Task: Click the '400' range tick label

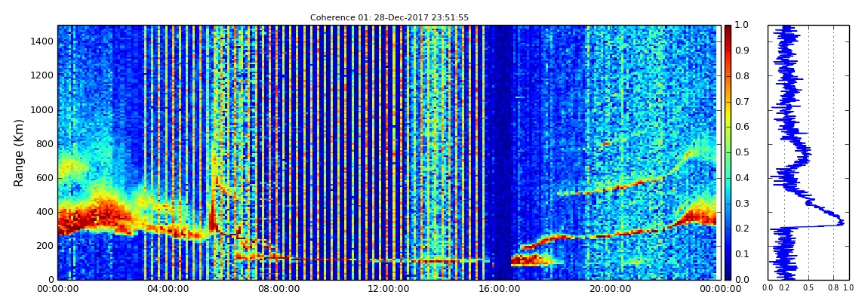Action: [x=45, y=212]
